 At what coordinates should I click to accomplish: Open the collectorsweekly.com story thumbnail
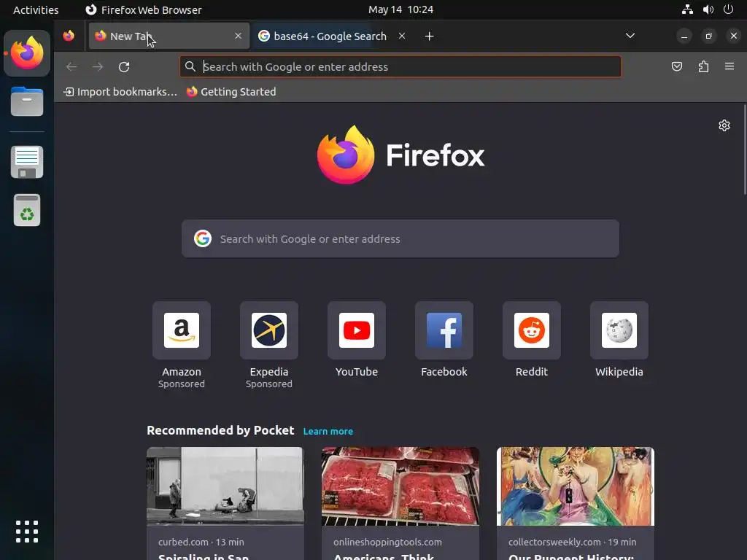(576, 486)
